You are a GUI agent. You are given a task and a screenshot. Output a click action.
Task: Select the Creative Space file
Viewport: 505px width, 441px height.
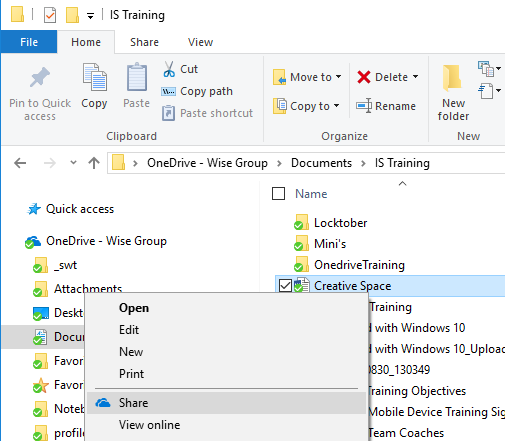pyautogui.click(x=353, y=286)
